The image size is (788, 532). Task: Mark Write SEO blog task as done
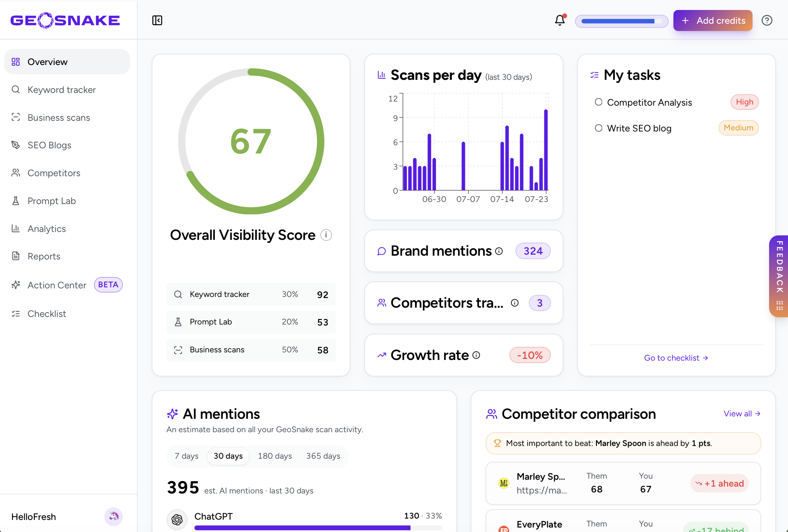[x=599, y=128]
